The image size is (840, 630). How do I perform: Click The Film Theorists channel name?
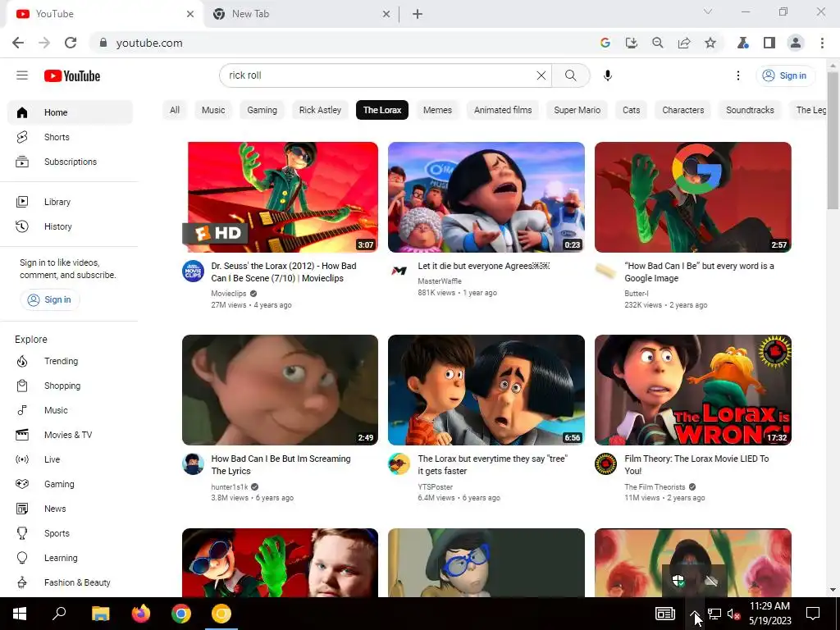pos(655,487)
